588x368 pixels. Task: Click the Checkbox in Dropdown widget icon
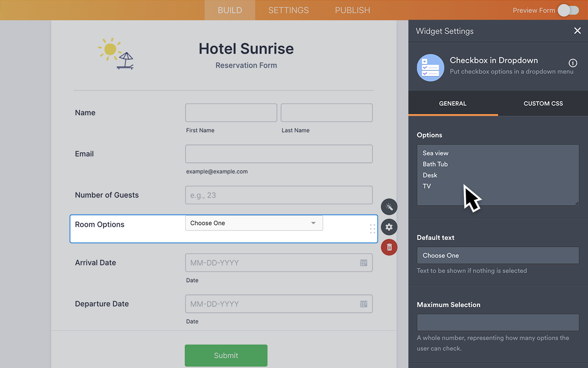pos(430,67)
